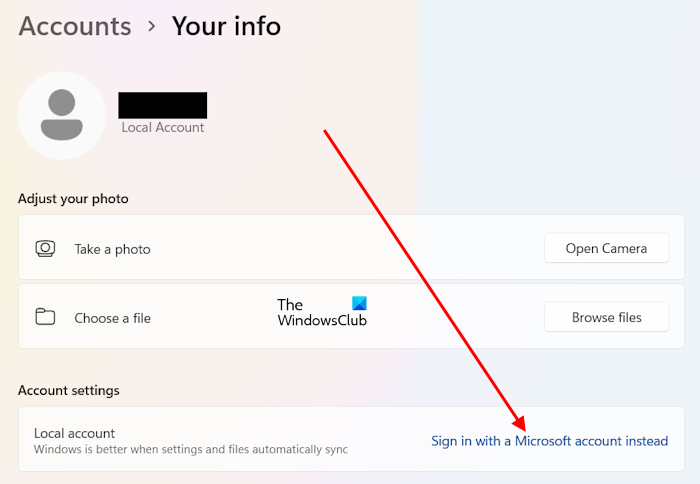Sign in with a Microsoft account instead
The width and height of the screenshot is (700, 484).
pos(549,441)
